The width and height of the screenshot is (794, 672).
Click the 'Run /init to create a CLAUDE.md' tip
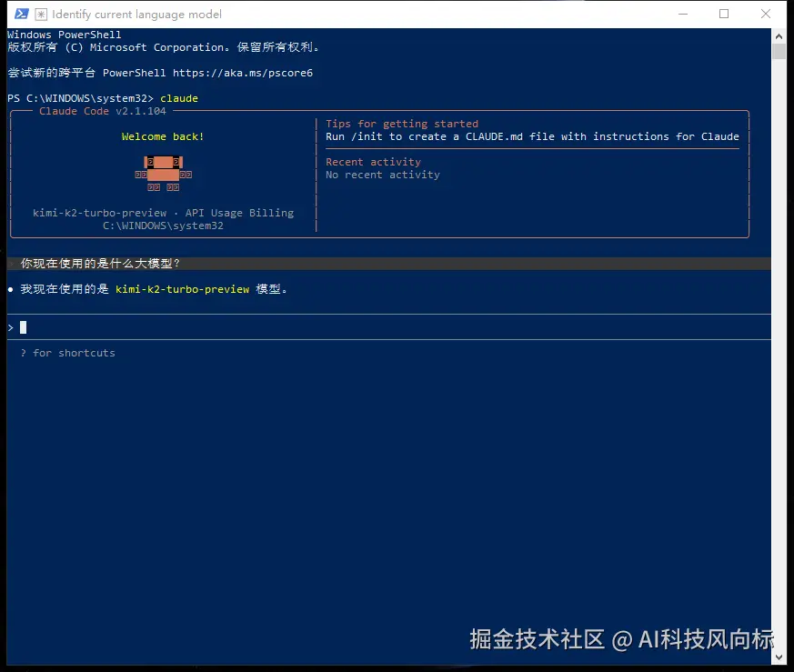click(x=532, y=136)
